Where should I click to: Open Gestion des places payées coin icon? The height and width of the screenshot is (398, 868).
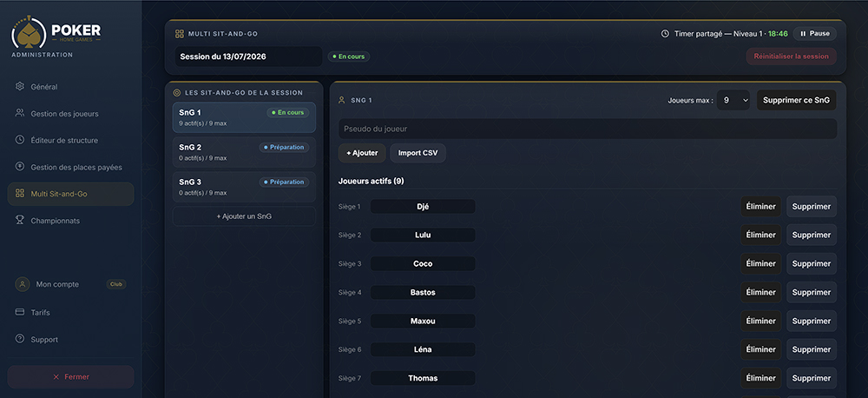click(20, 166)
